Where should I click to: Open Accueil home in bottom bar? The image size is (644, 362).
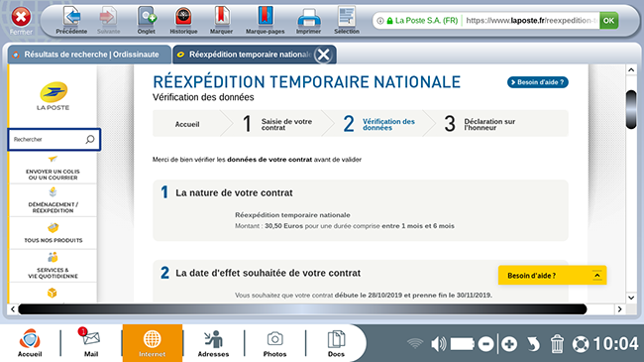30,343
